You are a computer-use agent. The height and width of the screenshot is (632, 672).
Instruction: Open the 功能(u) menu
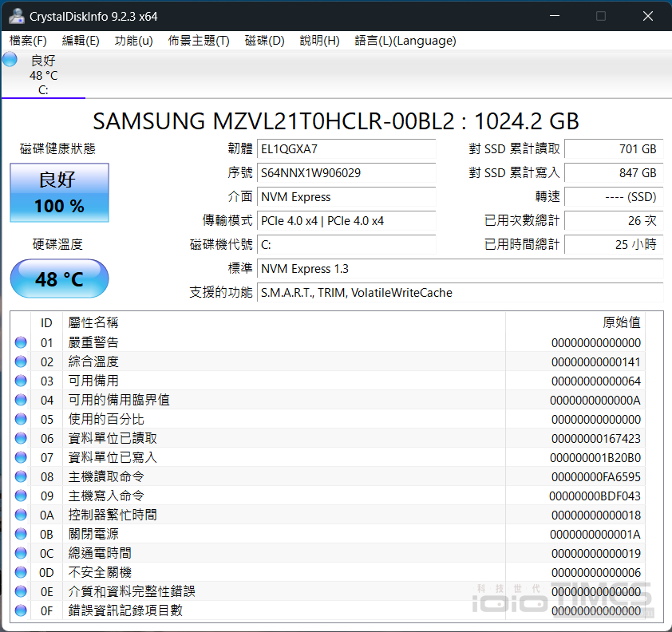133,41
